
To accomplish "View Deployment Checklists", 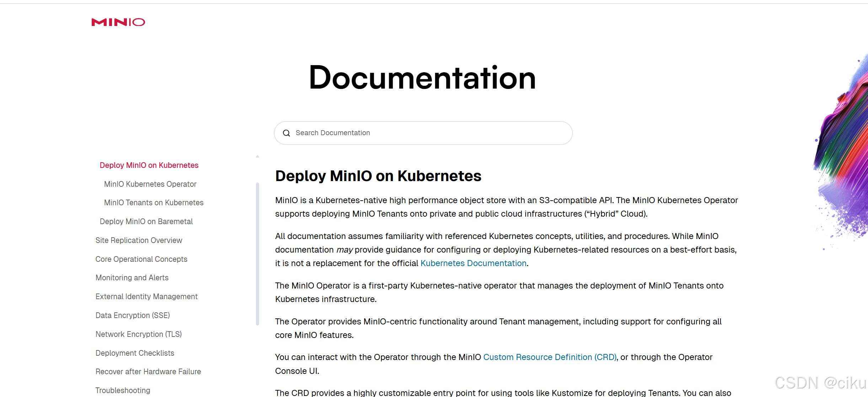I will click(x=135, y=353).
